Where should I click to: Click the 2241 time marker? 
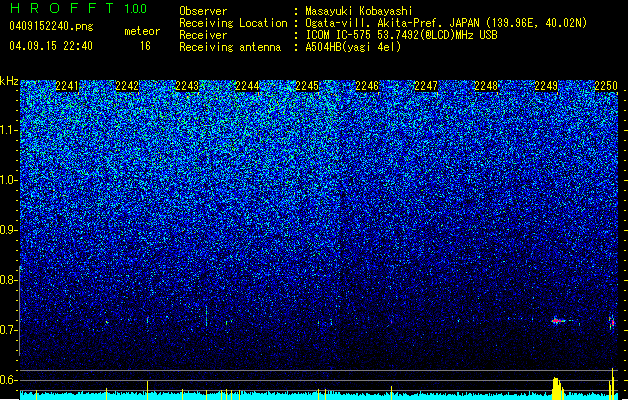[67, 86]
